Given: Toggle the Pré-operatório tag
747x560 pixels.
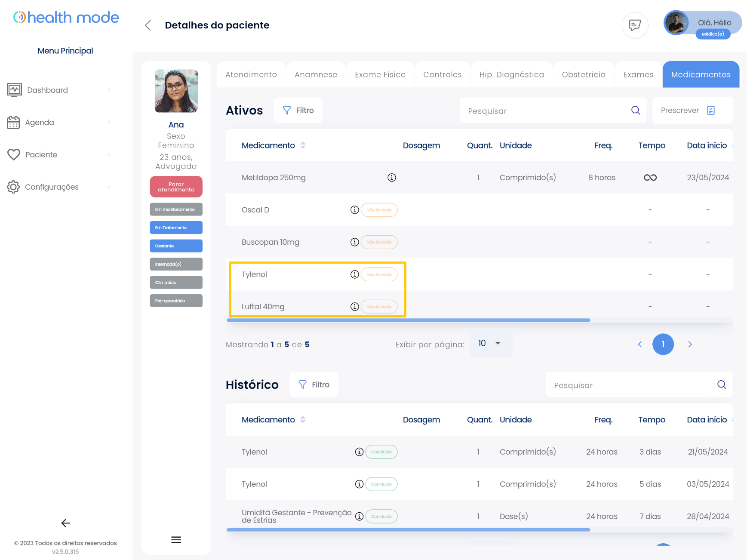Looking at the screenshot, I should [176, 301].
